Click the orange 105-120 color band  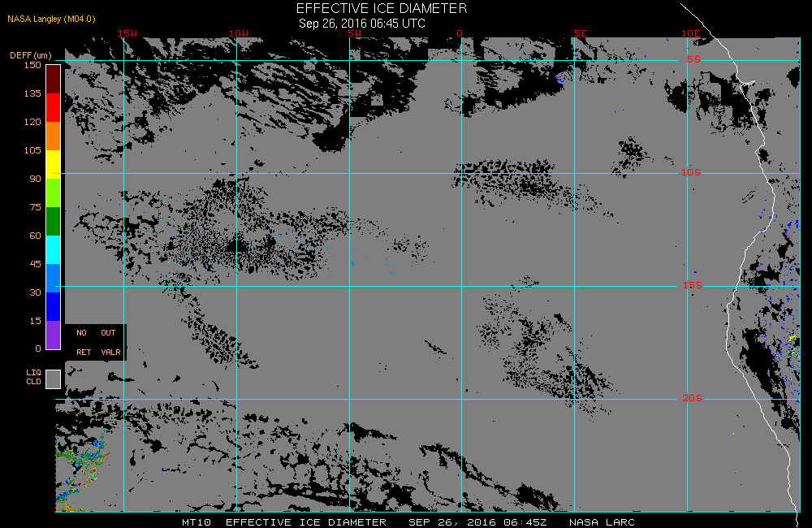tap(54, 136)
